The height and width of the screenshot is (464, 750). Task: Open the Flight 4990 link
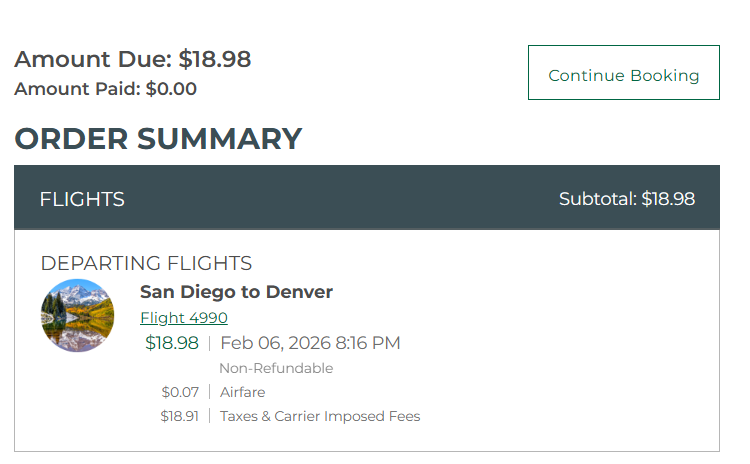pos(184,318)
